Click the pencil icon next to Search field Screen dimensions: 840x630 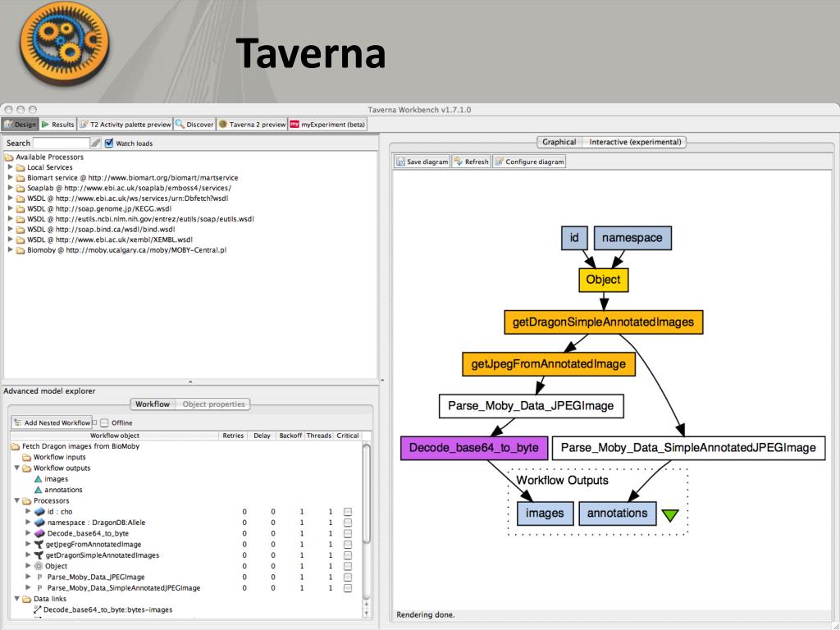pos(95,143)
